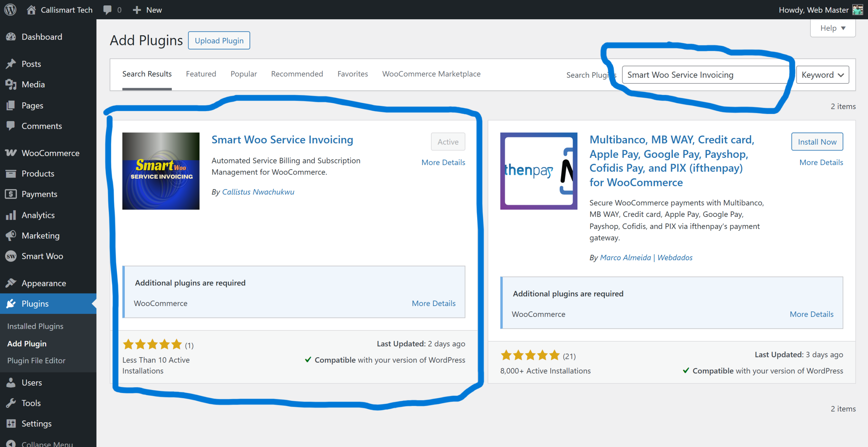The height and width of the screenshot is (447, 868).
Task: Open WooCommerce More Details in ifthenpay card
Action: pos(812,314)
